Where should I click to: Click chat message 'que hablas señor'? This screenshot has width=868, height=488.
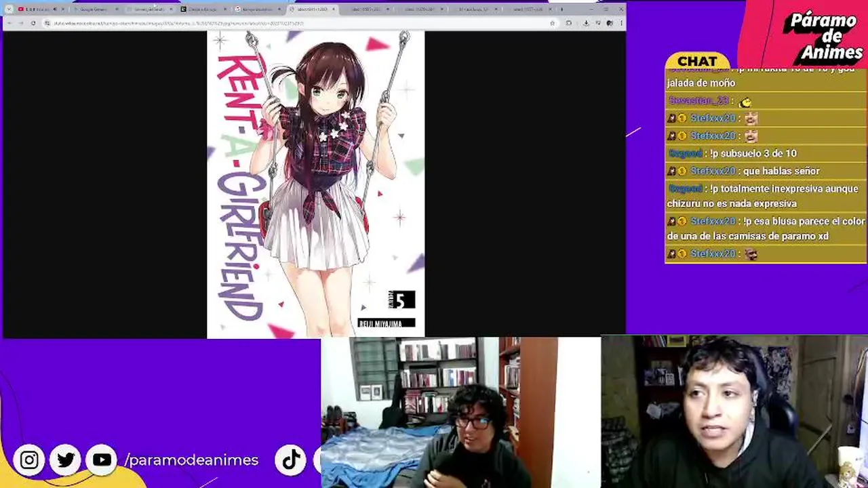(x=781, y=171)
